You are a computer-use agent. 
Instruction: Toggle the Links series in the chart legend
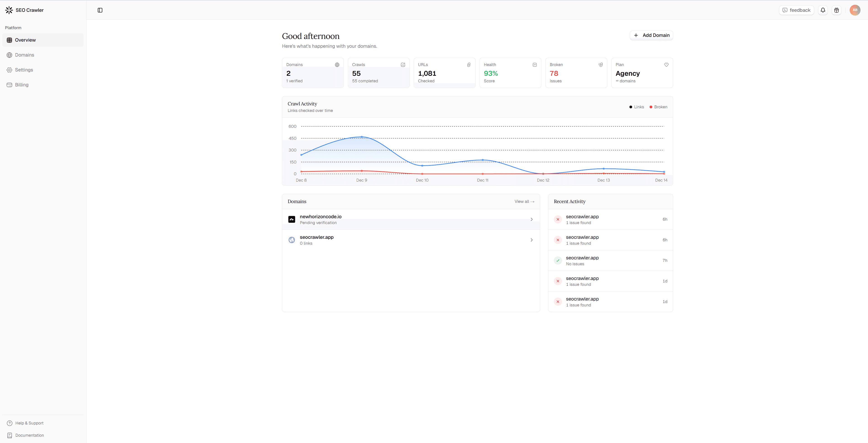click(x=636, y=107)
